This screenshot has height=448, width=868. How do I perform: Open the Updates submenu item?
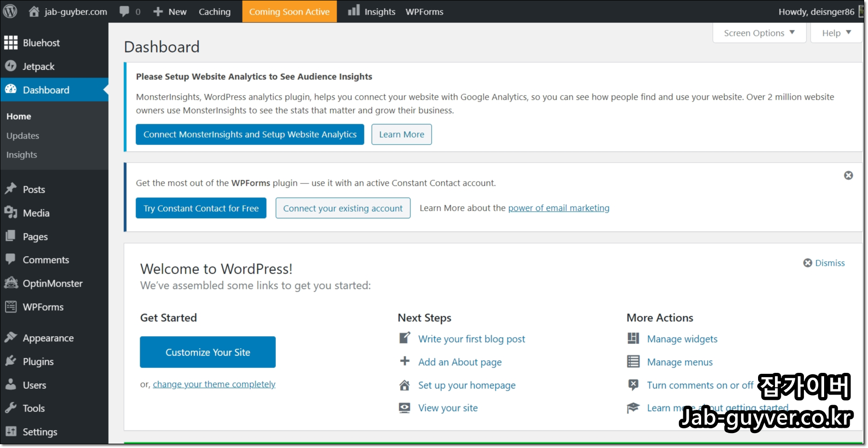click(23, 136)
